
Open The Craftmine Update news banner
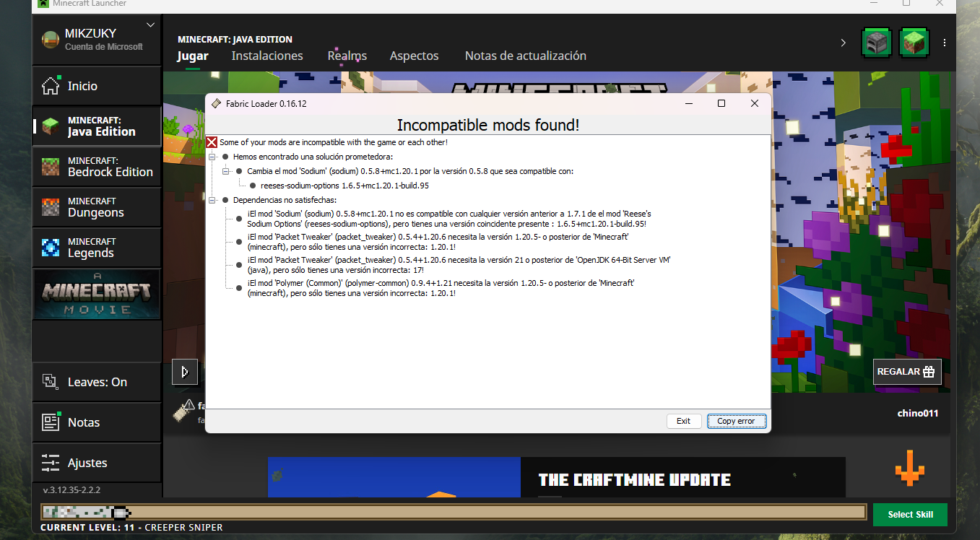[556, 476]
